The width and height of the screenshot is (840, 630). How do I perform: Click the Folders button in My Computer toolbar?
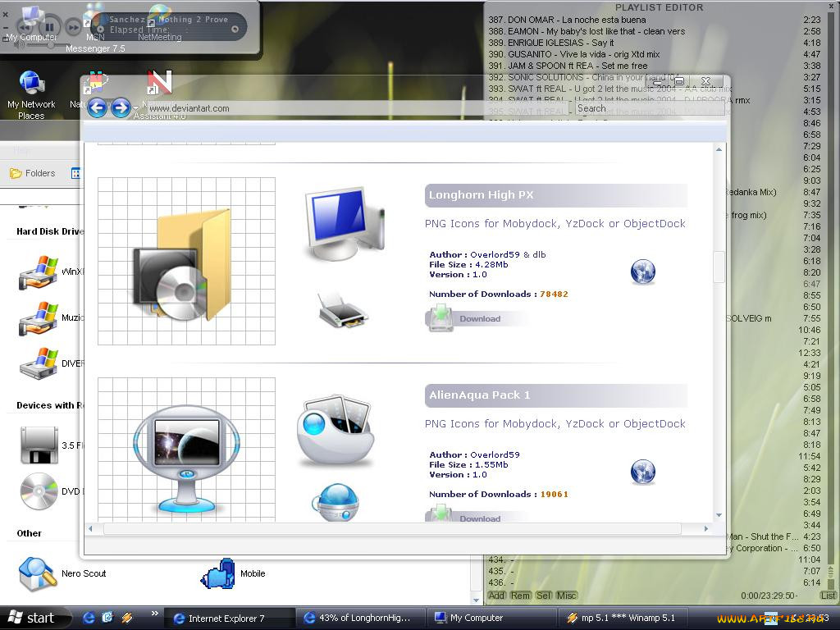tap(33, 173)
